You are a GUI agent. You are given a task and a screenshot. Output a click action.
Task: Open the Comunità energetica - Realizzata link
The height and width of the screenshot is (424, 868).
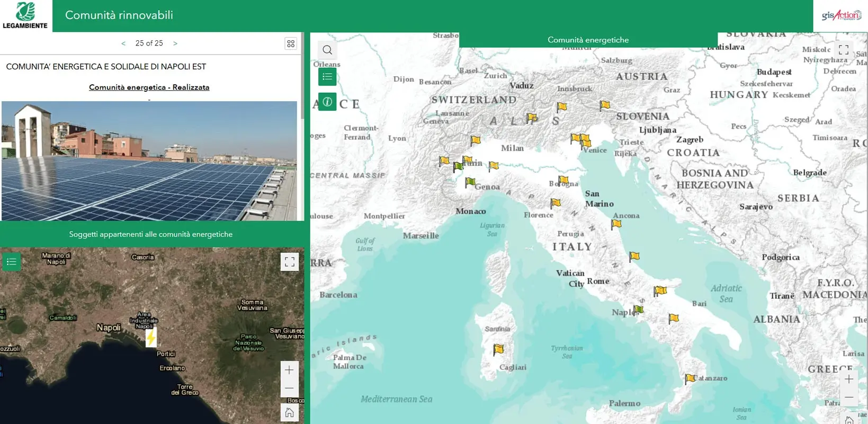pos(149,87)
